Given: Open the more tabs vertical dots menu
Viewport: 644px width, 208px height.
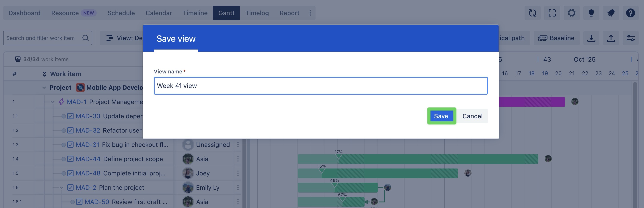Looking at the screenshot, I should click(310, 13).
